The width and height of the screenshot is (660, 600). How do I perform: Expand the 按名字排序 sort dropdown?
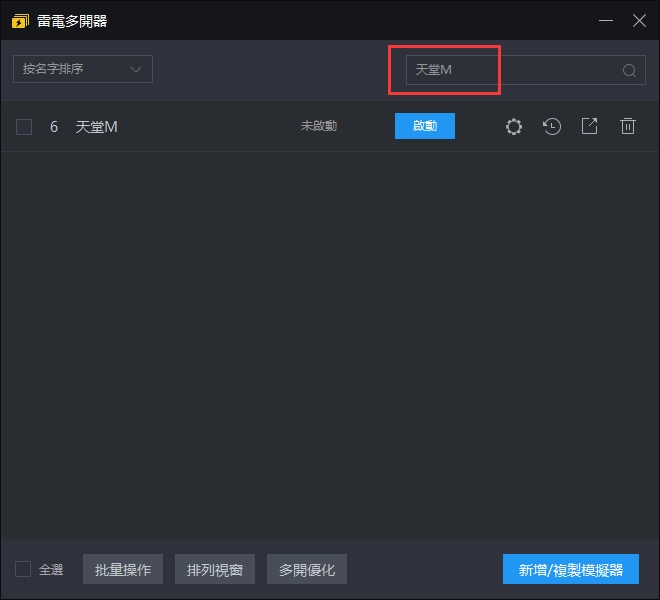tap(83, 69)
